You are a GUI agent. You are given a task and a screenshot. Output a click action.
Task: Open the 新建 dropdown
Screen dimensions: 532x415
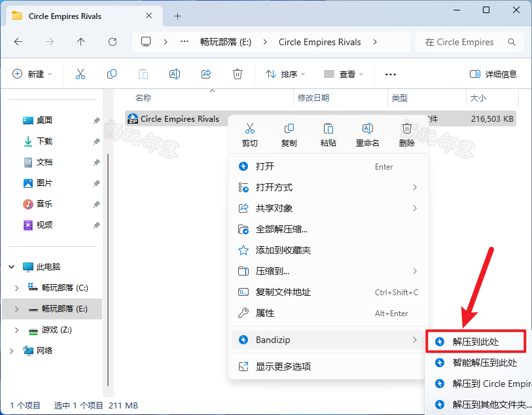32,74
